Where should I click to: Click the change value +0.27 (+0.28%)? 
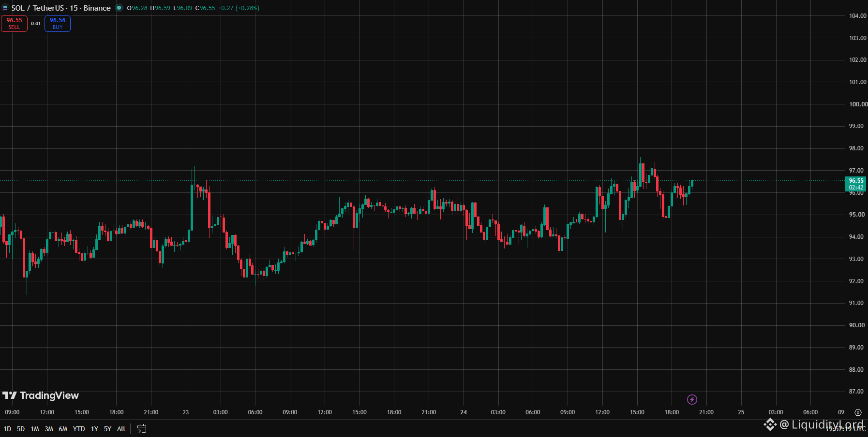239,8
